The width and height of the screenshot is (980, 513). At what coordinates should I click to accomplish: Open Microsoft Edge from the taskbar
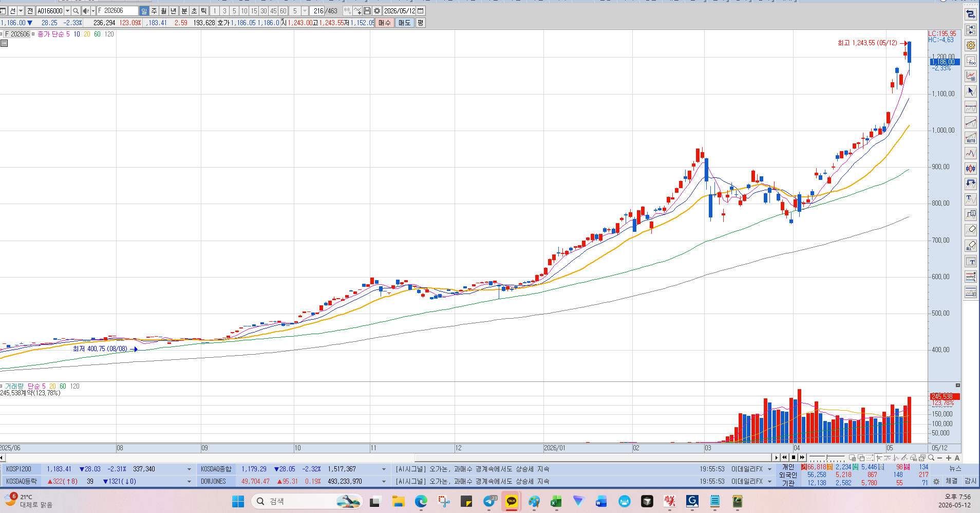tap(421, 501)
